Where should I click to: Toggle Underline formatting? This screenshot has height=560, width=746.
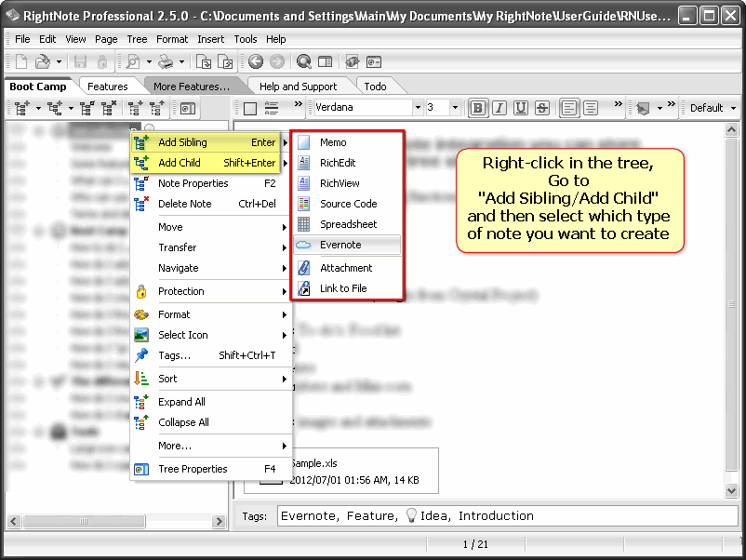click(521, 108)
